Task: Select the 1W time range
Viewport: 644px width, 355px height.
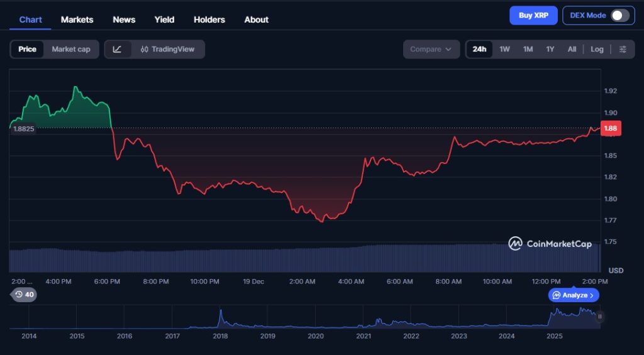Action: coord(504,49)
